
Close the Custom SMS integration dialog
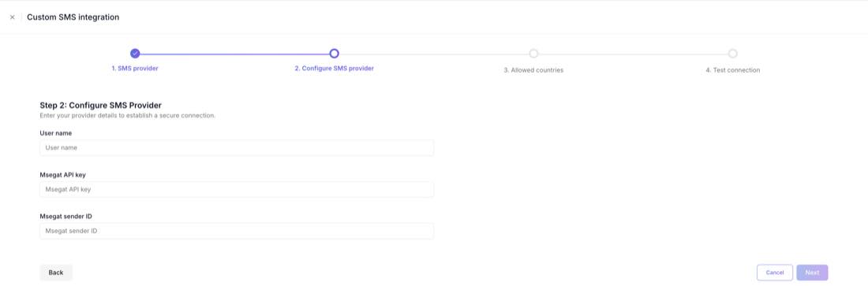coord(12,17)
